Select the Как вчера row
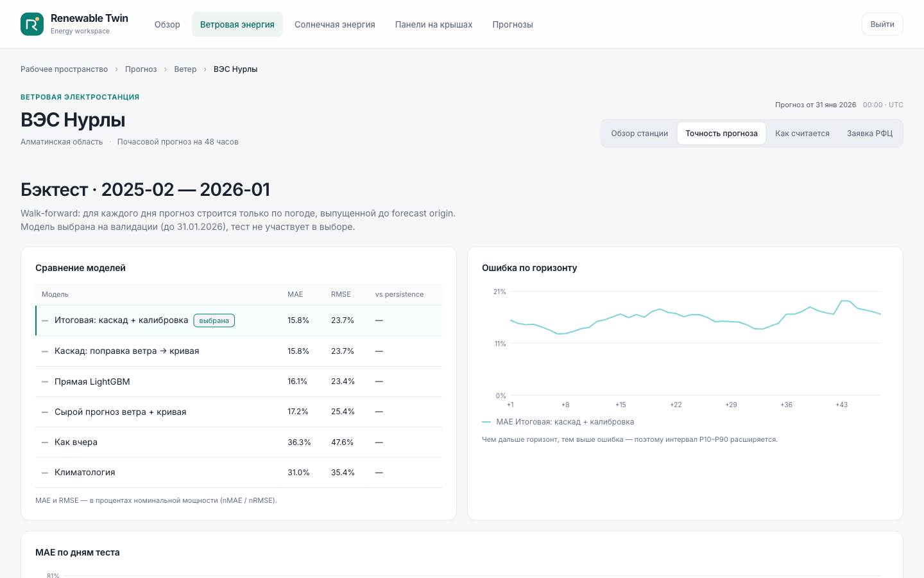The width and height of the screenshot is (924, 578). [x=239, y=442]
